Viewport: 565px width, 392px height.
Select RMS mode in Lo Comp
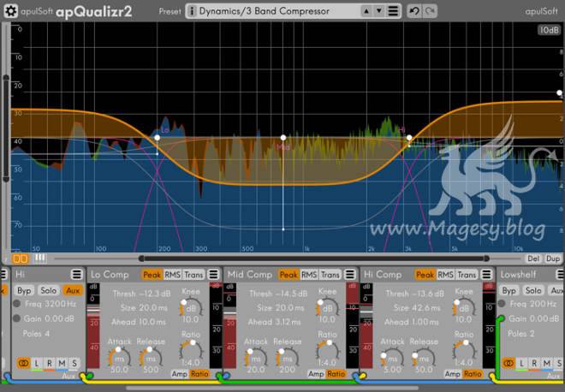[x=172, y=275]
